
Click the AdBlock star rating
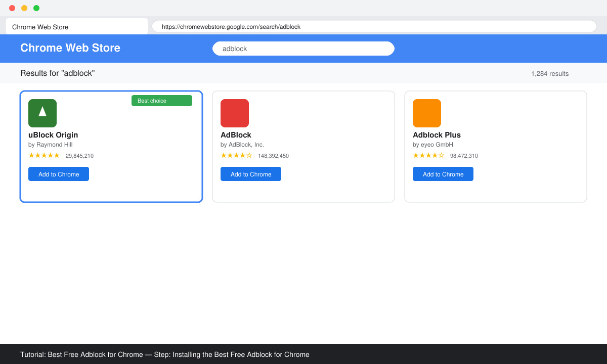[x=236, y=155]
